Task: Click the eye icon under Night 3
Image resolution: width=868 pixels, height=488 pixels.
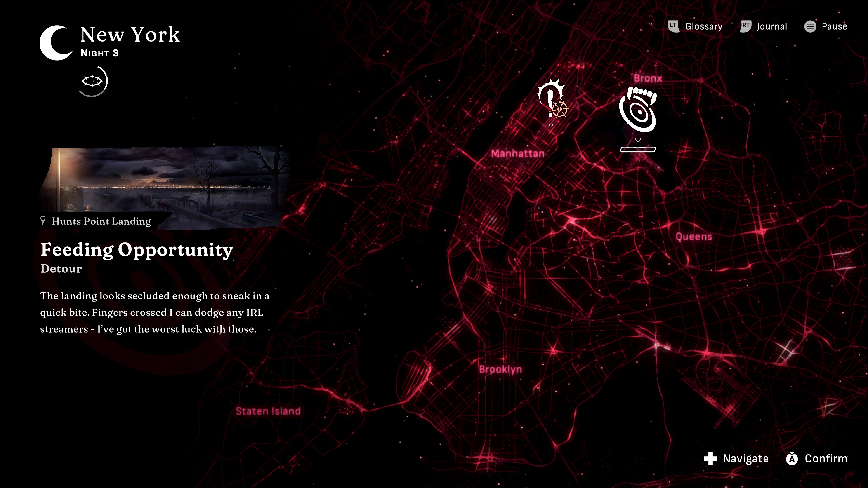Action: pyautogui.click(x=92, y=81)
